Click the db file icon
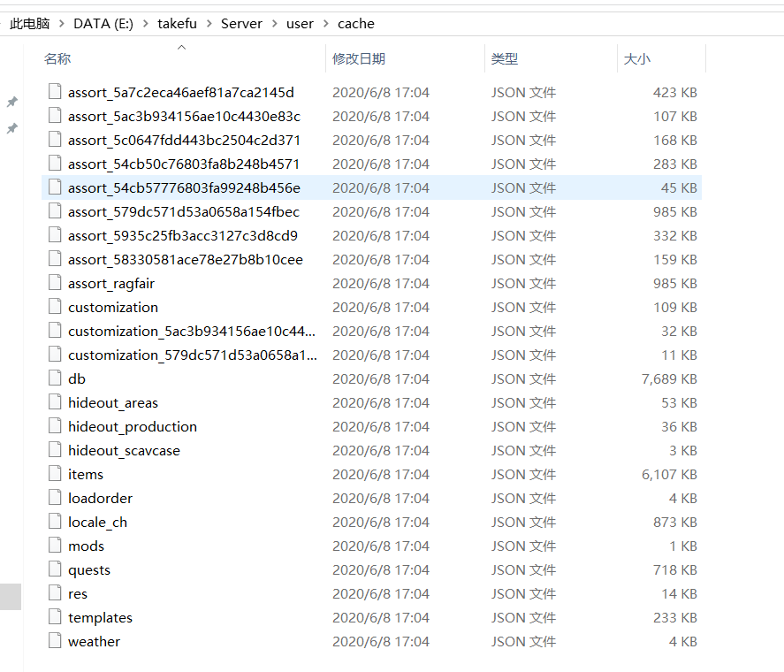This screenshot has height=672, width=784. (55, 378)
